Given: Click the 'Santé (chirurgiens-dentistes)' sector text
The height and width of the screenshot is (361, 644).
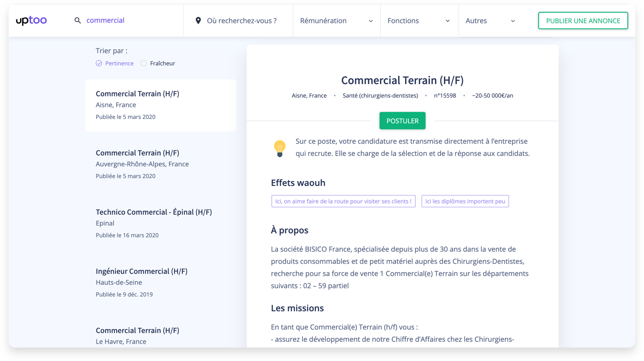Looking at the screenshot, I should [x=380, y=95].
